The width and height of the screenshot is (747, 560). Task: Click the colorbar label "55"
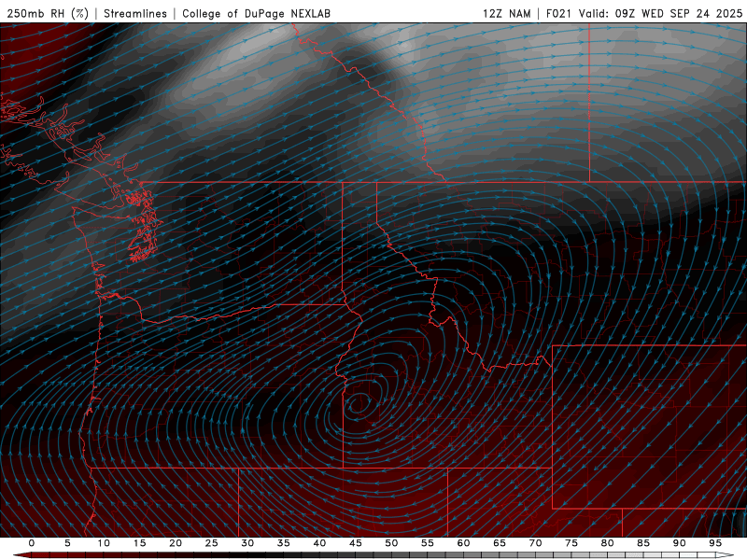tap(428, 543)
